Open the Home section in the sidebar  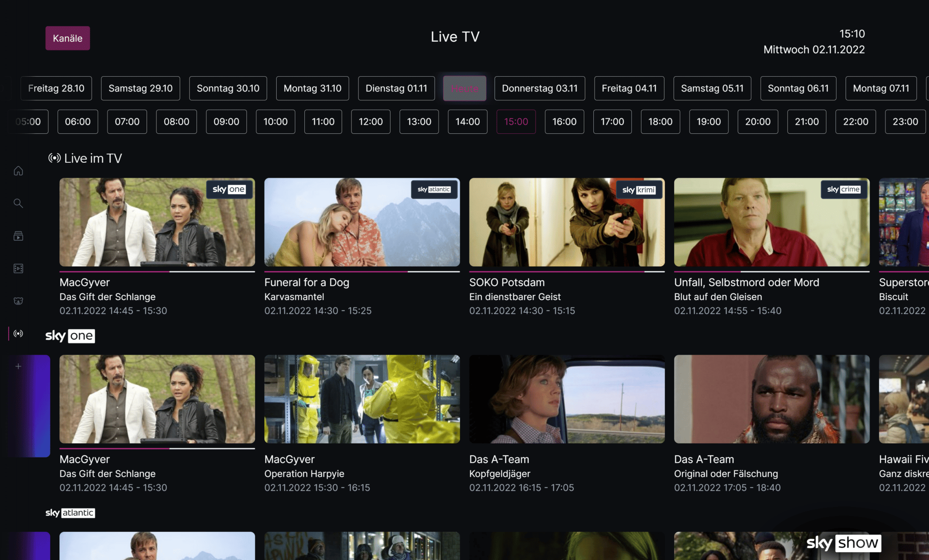18,170
